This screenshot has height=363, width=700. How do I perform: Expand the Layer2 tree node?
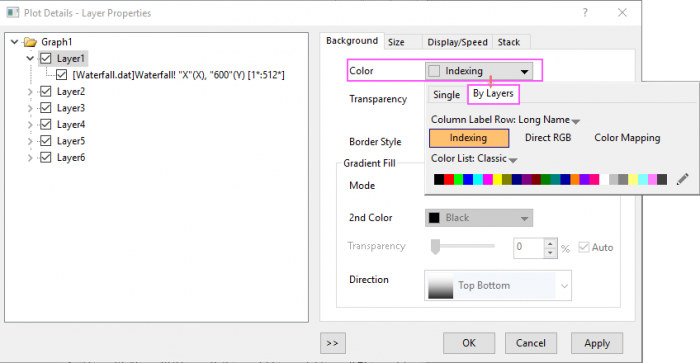(30, 92)
